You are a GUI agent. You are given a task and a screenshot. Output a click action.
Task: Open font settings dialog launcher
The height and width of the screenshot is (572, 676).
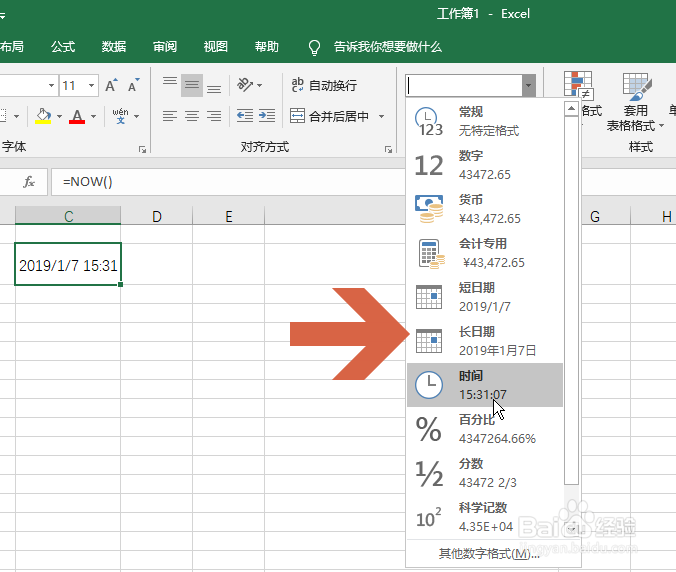coord(142,149)
